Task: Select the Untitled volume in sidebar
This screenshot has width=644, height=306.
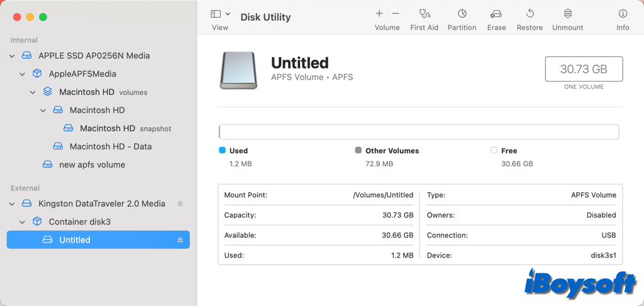Action: (98, 239)
